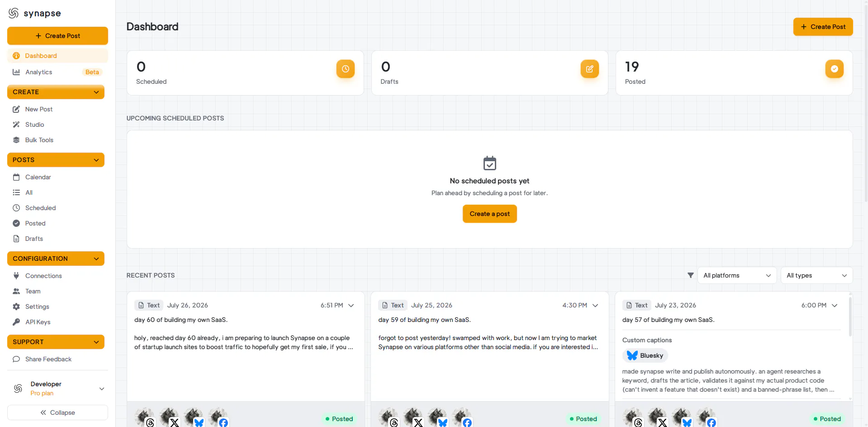
Task: Click the calendar-check icon in empty state
Action: 489,163
